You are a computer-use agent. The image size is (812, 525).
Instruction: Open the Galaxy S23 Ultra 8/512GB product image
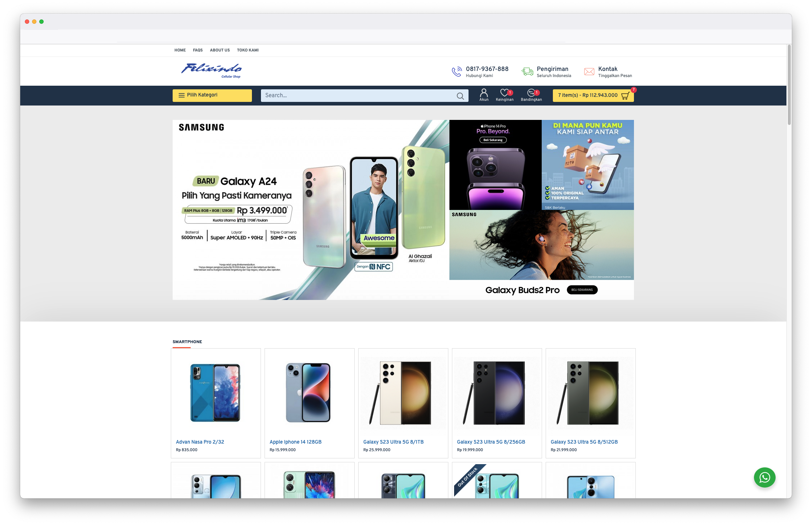pyautogui.click(x=590, y=393)
